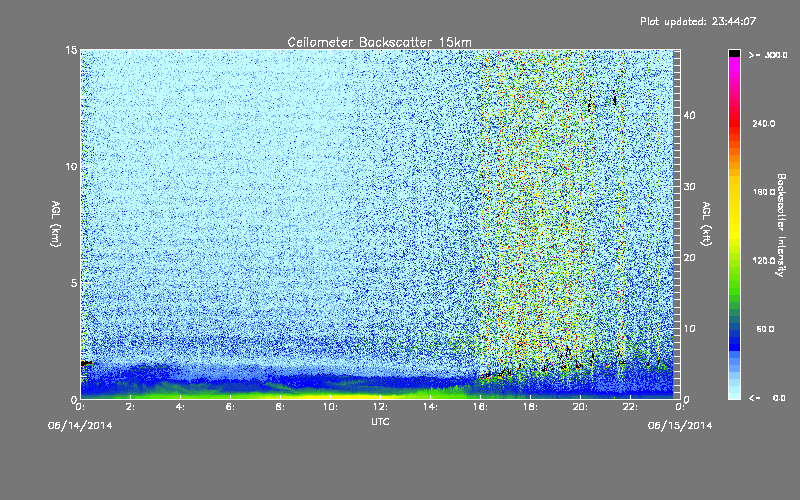Click the '120.0' colorbar tick label
Screen dimensions: 800x500
(x=764, y=260)
